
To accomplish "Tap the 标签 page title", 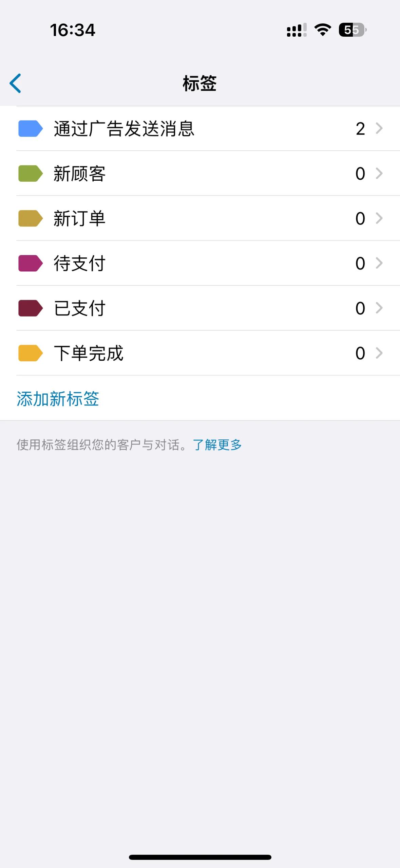I will click(x=199, y=83).
